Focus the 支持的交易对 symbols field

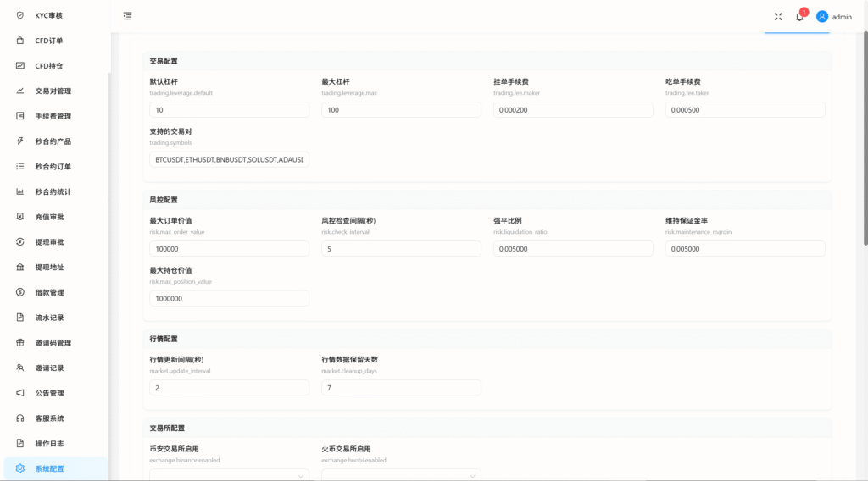[x=229, y=159]
